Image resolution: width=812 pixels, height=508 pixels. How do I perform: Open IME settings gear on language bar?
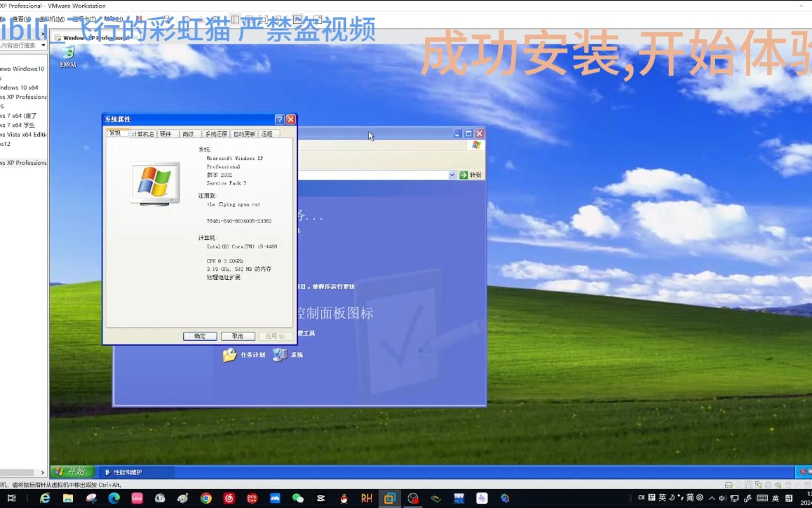[x=700, y=497]
